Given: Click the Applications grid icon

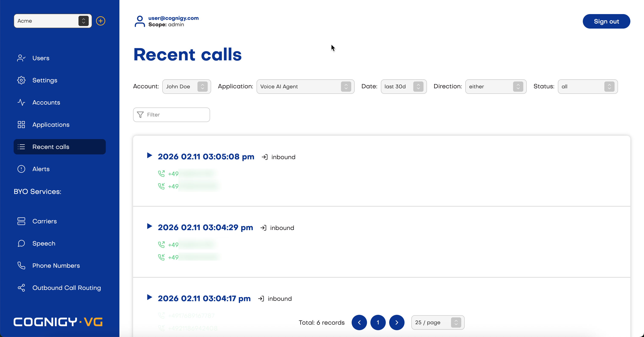Looking at the screenshot, I should pyautogui.click(x=21, y=125).
